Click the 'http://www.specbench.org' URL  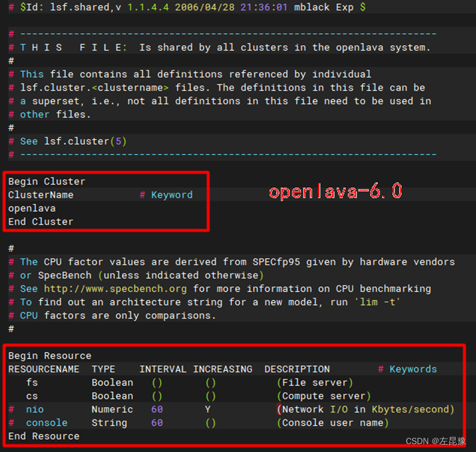tap(115, 289)
